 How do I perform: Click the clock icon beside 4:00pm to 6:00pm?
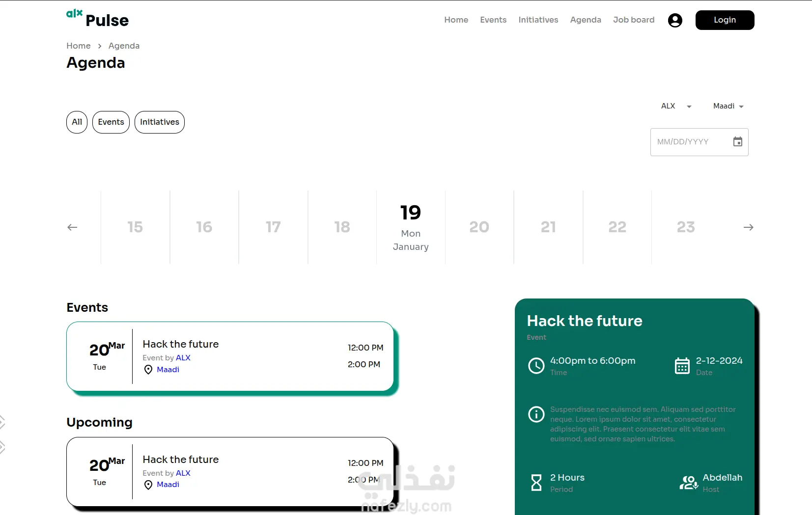tap(536, 366)
